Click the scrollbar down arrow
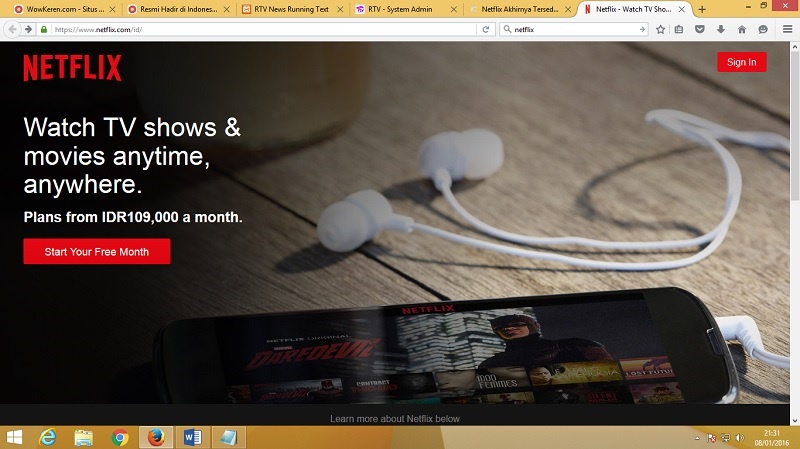 (x=794, y=420)
